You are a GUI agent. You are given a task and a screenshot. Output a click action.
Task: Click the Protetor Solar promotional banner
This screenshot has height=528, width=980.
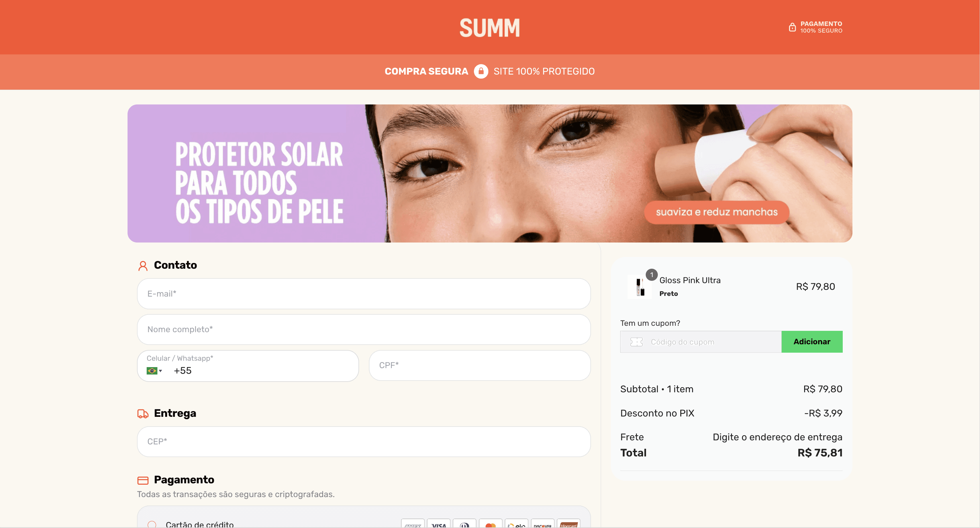point(490,173)
